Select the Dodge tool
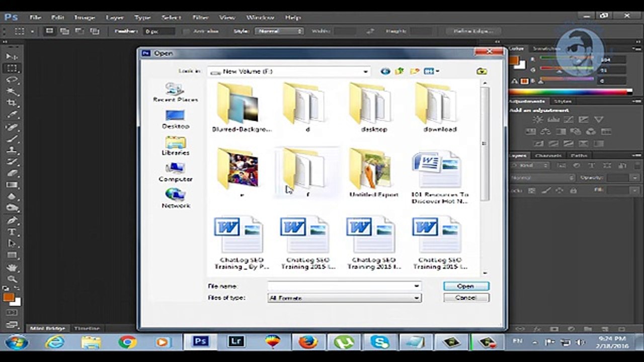This screenshot has height=362, width=644. 12,208
